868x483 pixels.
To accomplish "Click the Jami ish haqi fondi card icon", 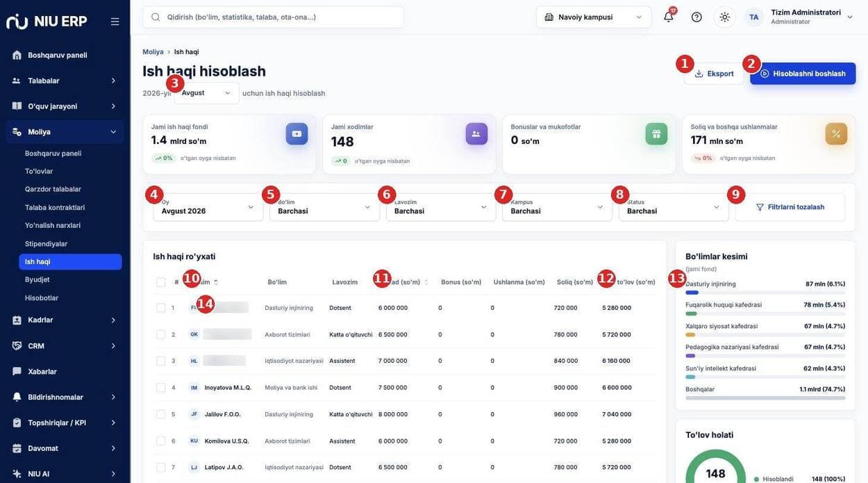I will (297, 133).
